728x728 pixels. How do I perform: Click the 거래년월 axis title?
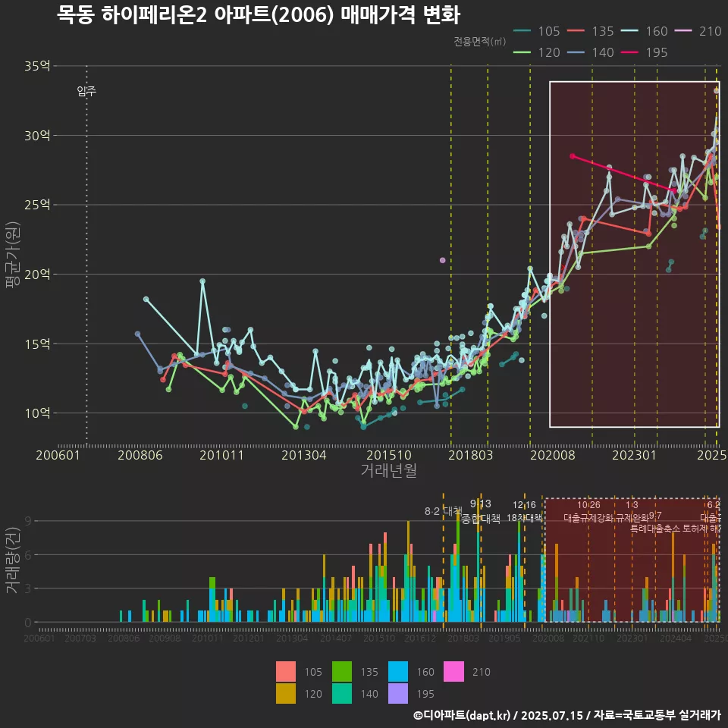click(x=389, y=470)
